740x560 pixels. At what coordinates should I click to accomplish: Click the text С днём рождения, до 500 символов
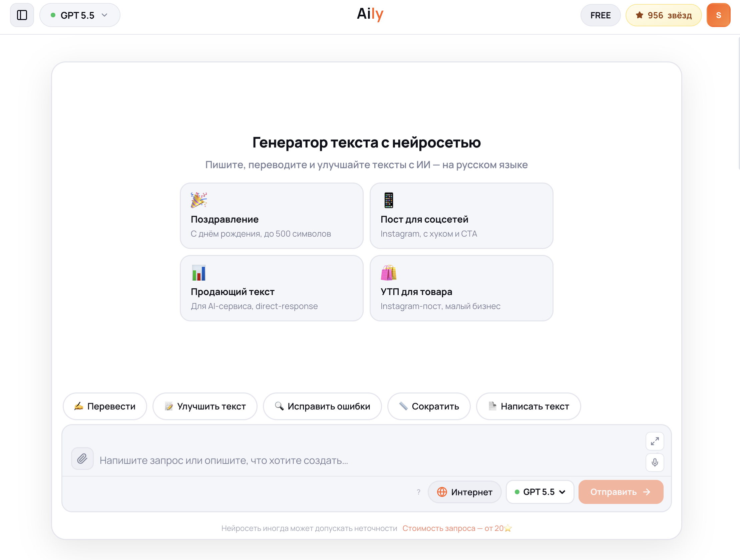(261, 234)
